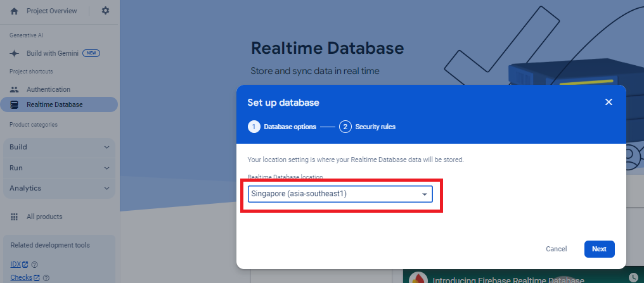Cancel the database setup

(556, 249)
